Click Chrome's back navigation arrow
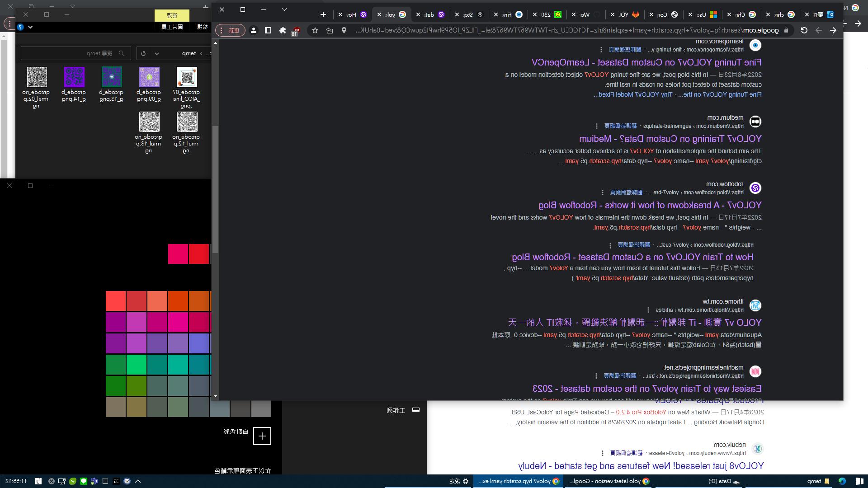Image resolution: width=868 pixels, height=488 pixels. pyautogui.click(x=833, y=30)
